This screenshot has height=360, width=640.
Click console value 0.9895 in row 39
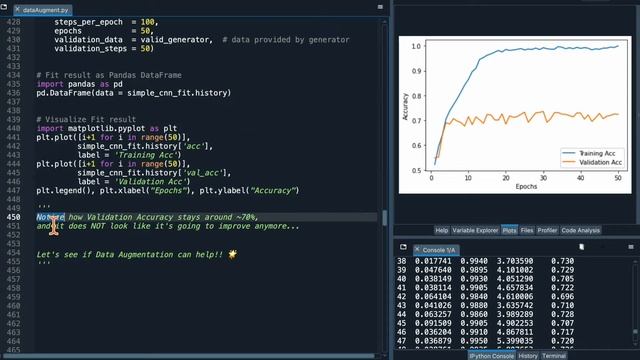tap(474, 270)
